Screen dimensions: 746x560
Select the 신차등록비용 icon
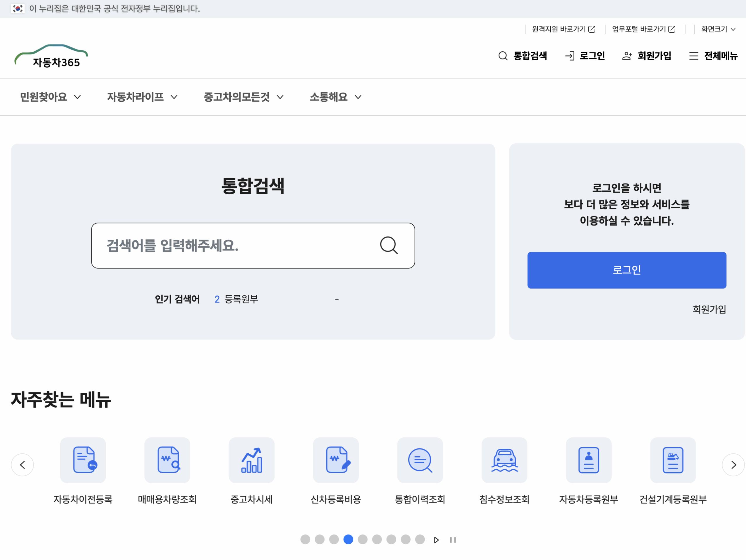(336, 460)
